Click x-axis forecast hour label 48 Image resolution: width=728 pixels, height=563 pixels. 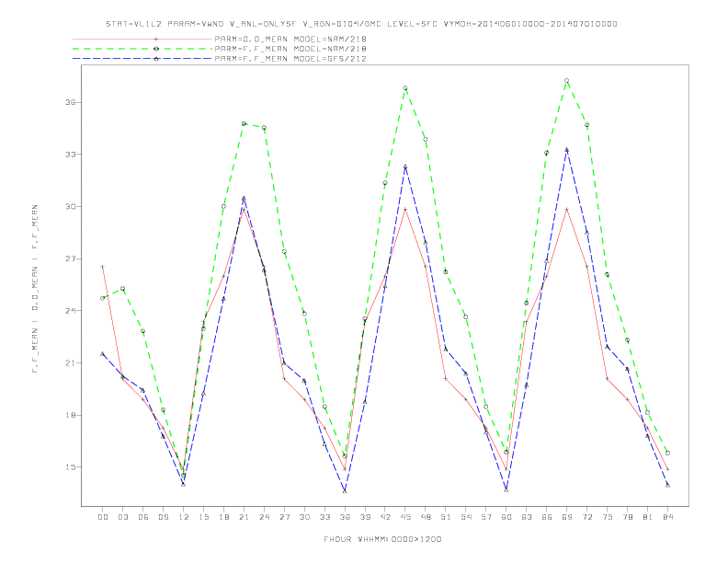(x=426, y=517)
